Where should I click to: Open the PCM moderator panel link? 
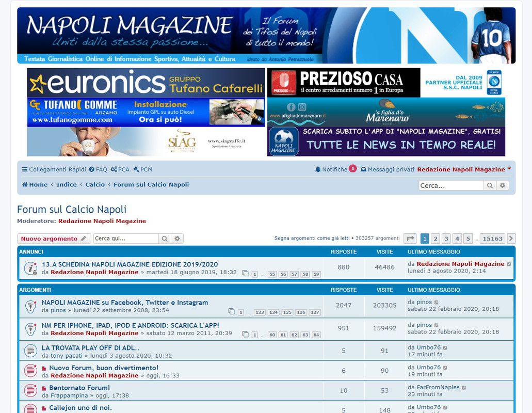(143, 169)
